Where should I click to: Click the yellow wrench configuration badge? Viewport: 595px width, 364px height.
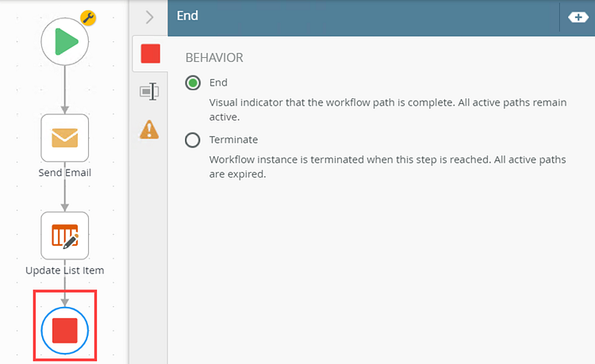[x=88, y=17]
